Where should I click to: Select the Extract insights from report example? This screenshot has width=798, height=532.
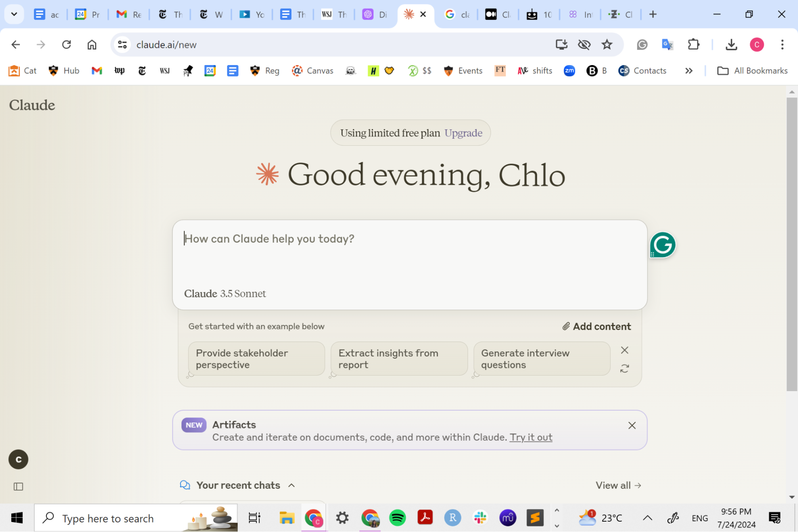[399, 358]
